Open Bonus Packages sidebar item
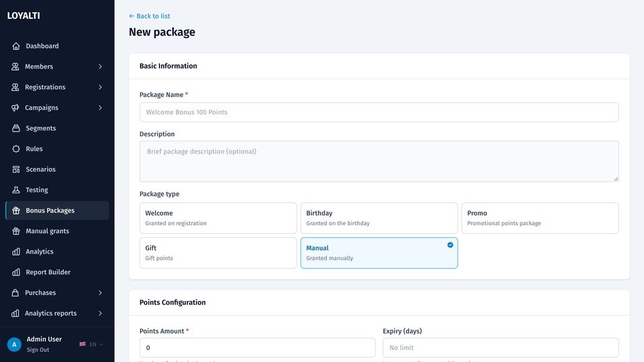Viewport: 644px width, 362px height. point(57,210)
